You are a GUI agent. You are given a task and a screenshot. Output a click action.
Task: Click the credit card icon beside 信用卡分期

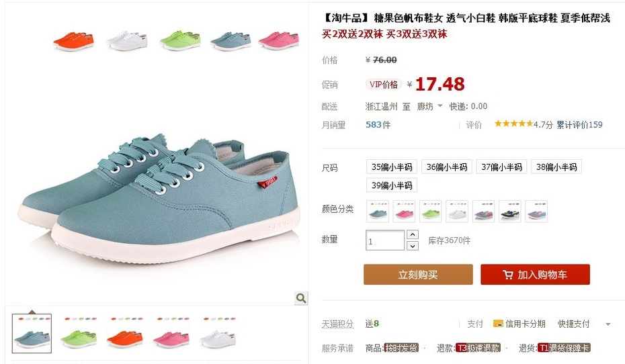pos(498,324)
